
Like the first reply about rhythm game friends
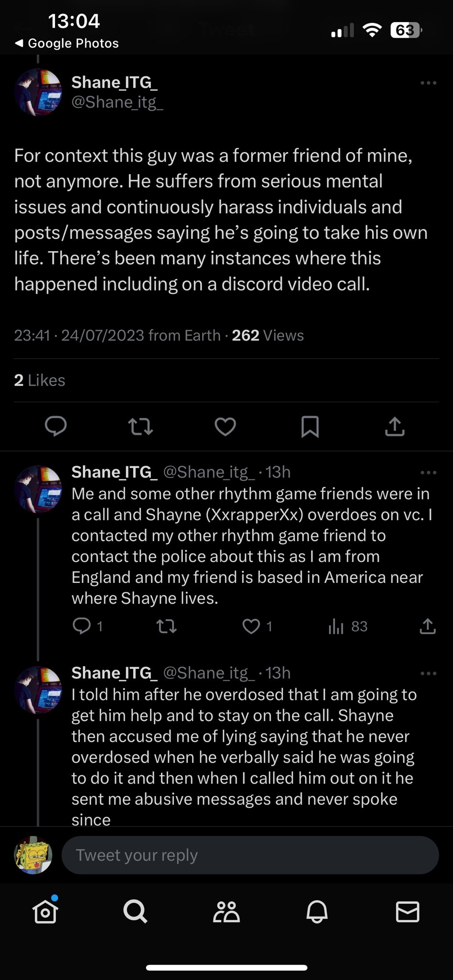[251, 626]
